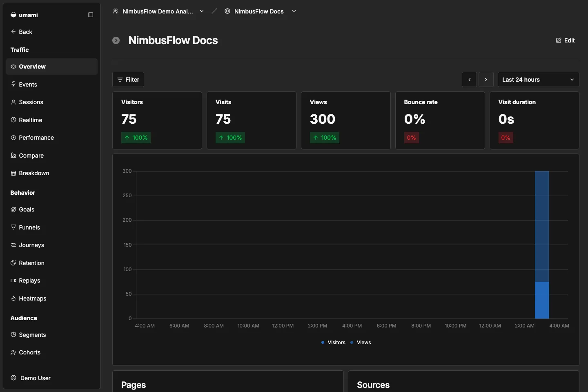This screenshot has height=392, width=588.
Task: Open the Cohorts page
Action: coord(52,352)
